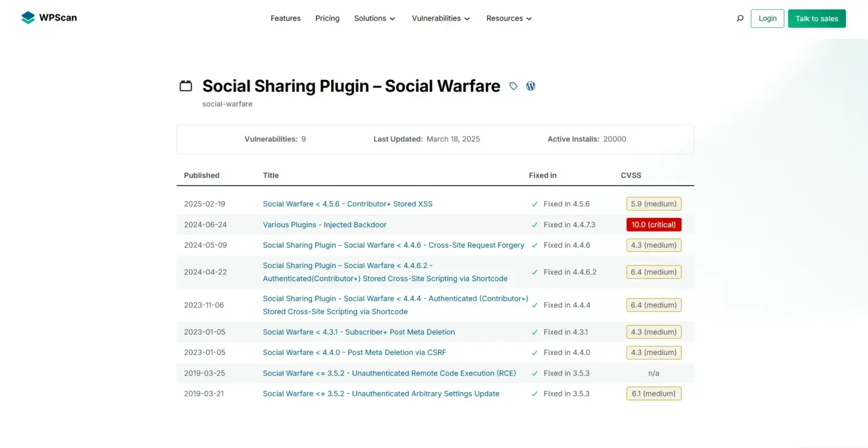Click the Published column header
The image size is (868, 448).
(202, 176)
